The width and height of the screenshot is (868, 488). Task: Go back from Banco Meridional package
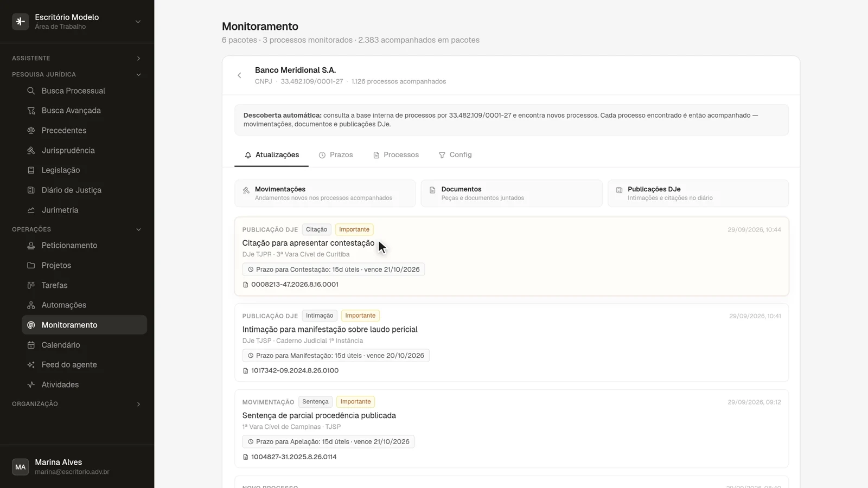[239, 75]
